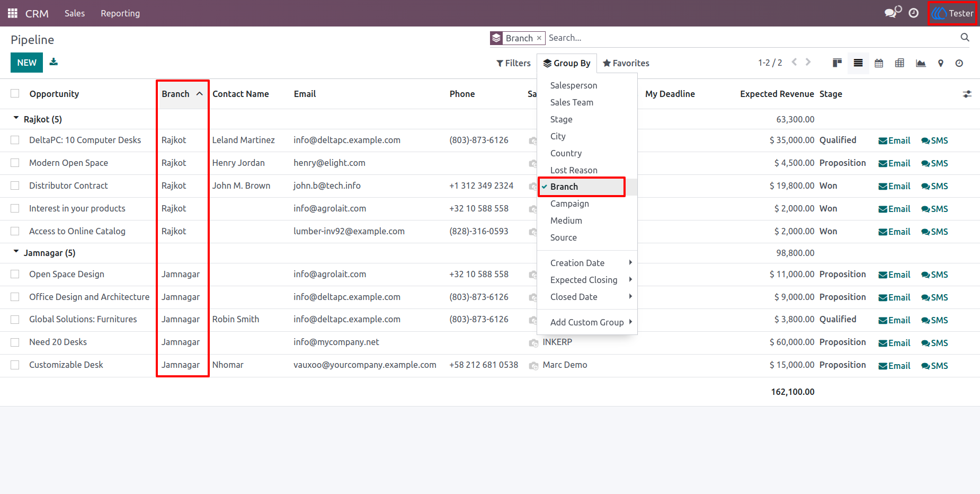Open the Tester user menu
Image resolution: width=980 pixels, height=494 pixels.
click(952, 13)
